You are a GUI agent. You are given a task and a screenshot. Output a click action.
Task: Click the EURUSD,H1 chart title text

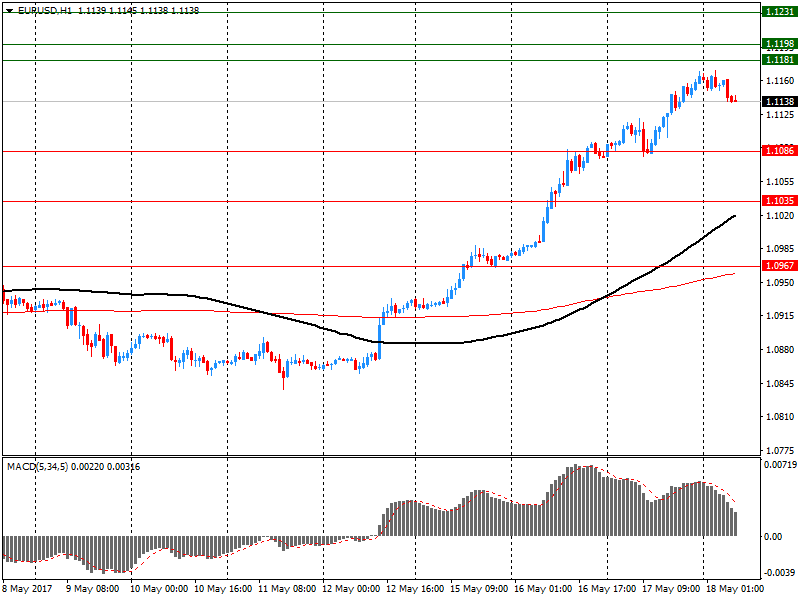pos(45,10)
